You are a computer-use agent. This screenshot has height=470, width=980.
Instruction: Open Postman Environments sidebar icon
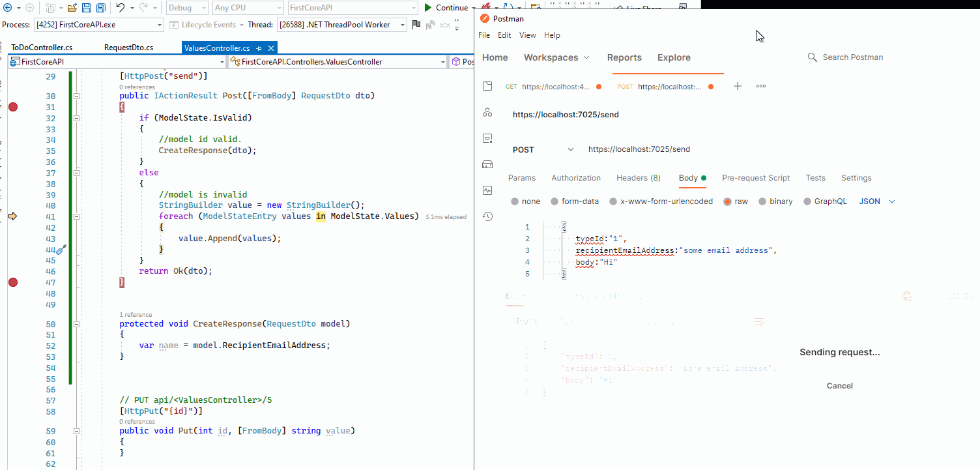487,138
